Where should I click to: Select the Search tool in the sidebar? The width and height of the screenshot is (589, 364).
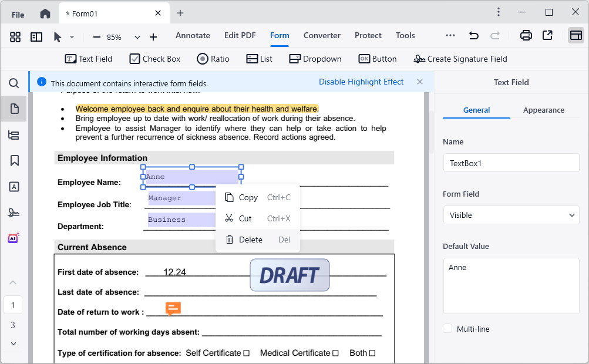(x=14, y=83)
